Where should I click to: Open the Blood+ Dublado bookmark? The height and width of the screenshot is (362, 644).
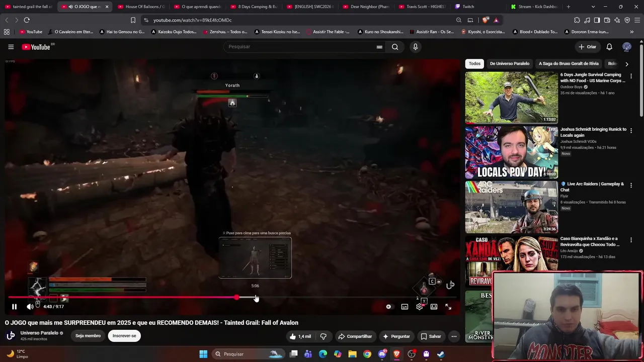534,32
